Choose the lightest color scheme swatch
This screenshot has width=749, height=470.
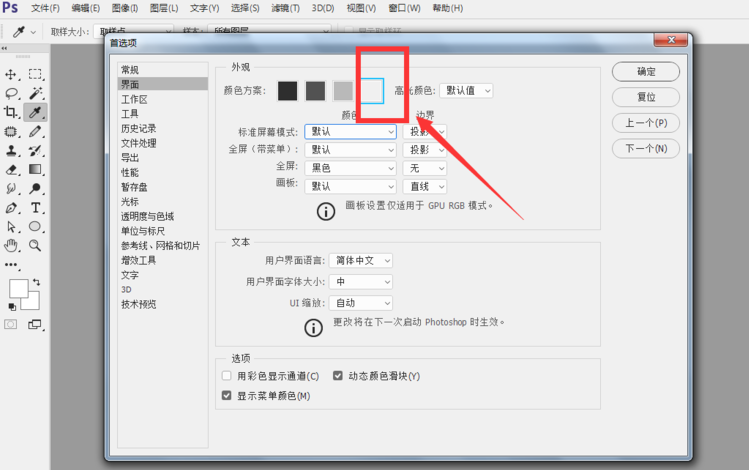[x=372, y=91]
